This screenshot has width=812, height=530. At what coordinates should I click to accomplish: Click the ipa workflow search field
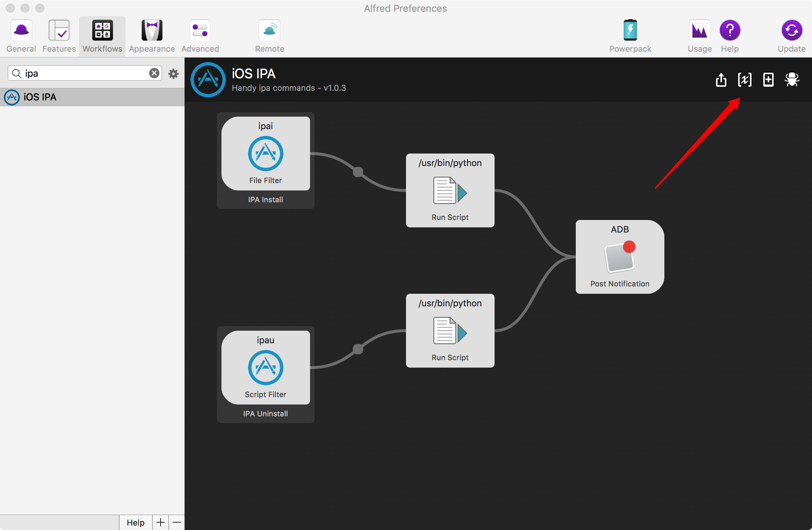[x=85, y=73]
